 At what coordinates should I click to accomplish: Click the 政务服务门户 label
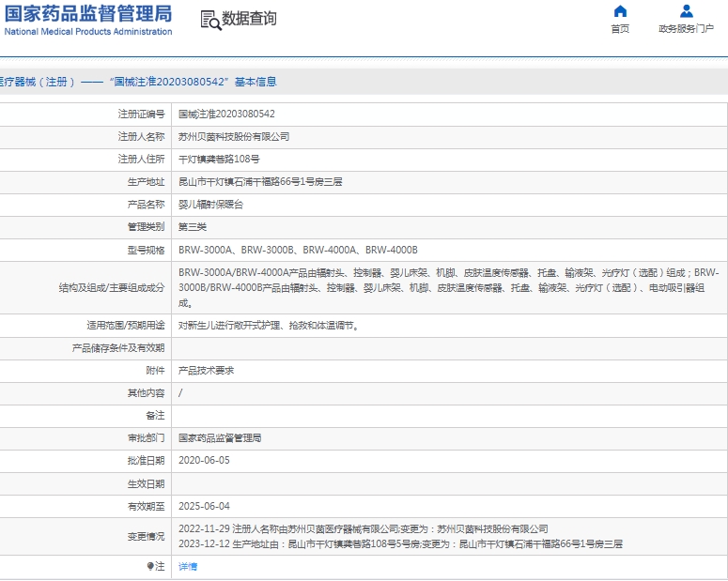pyautogui.click(x=687, y=29)
